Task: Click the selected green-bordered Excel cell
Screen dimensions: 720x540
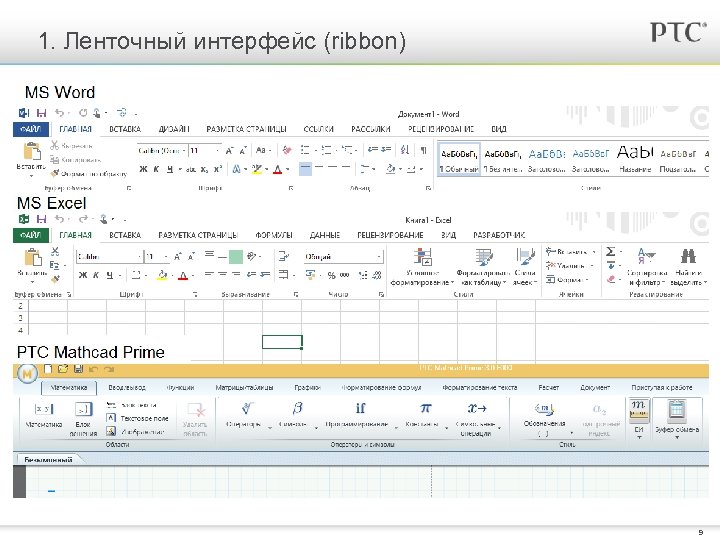Action: pyautogui.click(x=282, y=342)
